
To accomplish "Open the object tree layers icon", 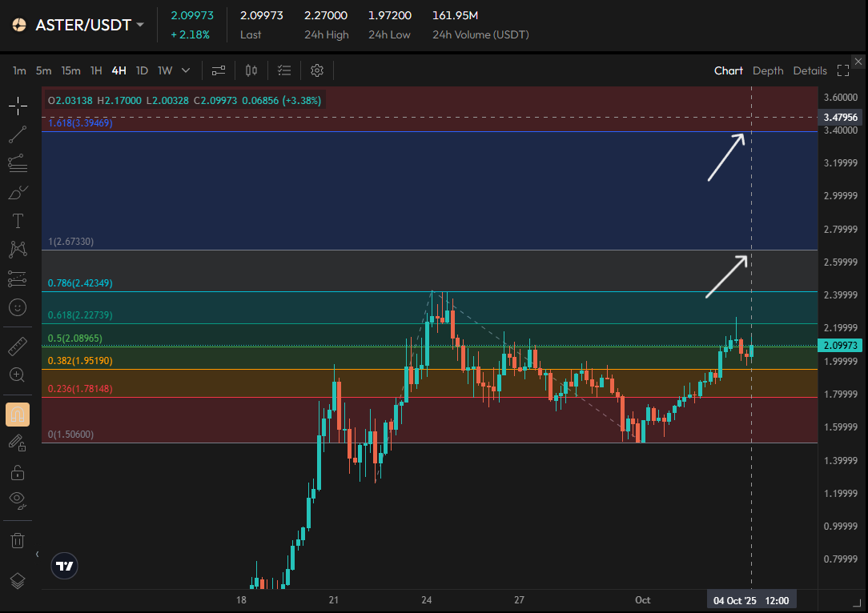I will point(18,580).
